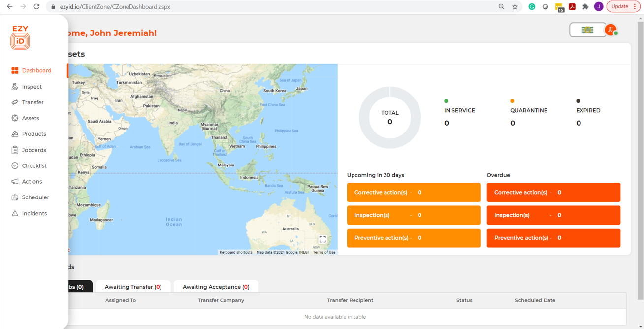Open the filter icon near the JJ avatar
Screen dimensions: 644x329
coord(587,30)
